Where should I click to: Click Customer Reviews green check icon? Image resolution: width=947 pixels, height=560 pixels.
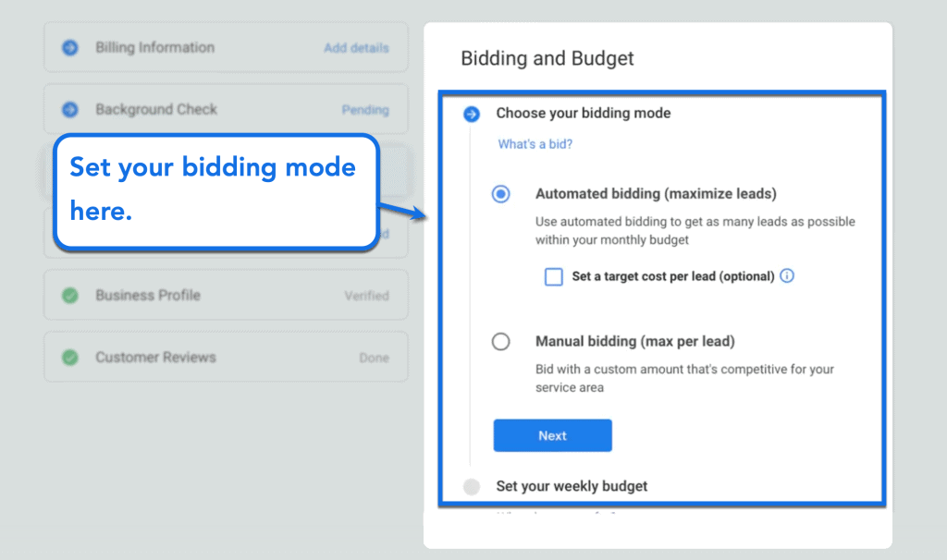(x=70, y=358)
